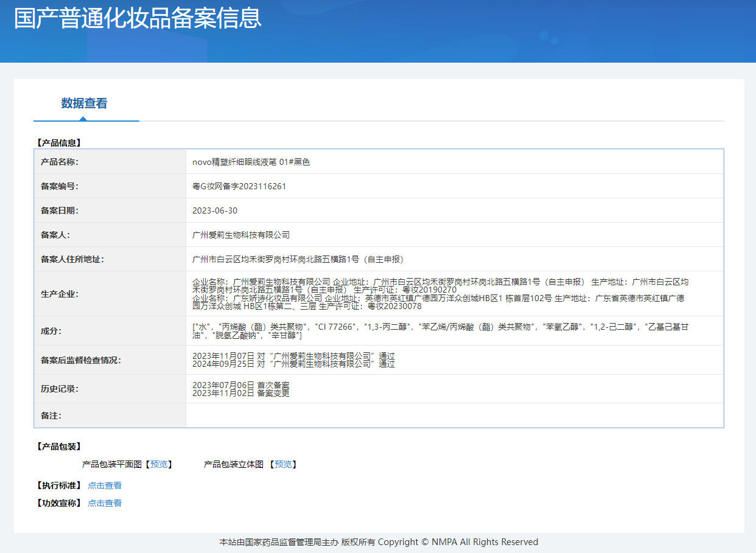
Task: Click the 【产品信息】 section heading
Action: coord(58,143)
